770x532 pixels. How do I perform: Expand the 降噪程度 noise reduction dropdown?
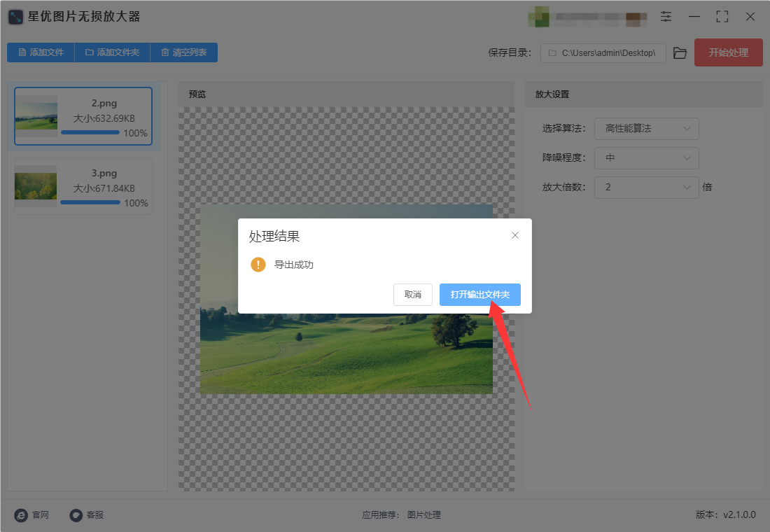[646, 158]
